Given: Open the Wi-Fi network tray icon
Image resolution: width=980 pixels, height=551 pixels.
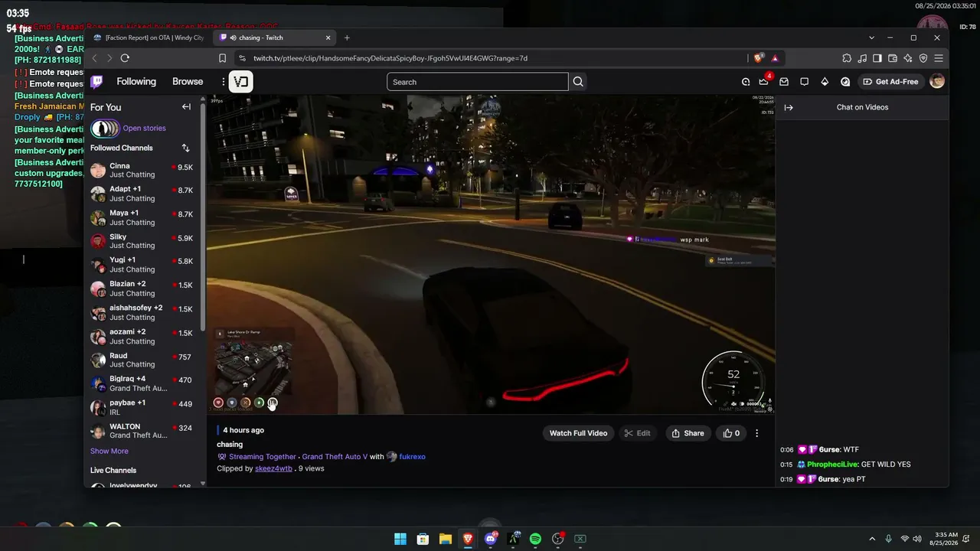Looking at the screenshot, I should 904,539.
